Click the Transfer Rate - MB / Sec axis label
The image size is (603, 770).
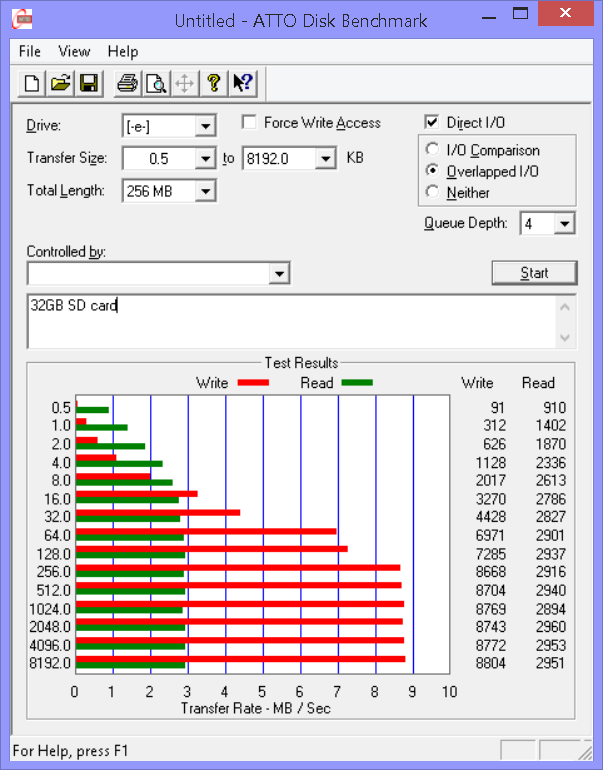tap(256, 708)
